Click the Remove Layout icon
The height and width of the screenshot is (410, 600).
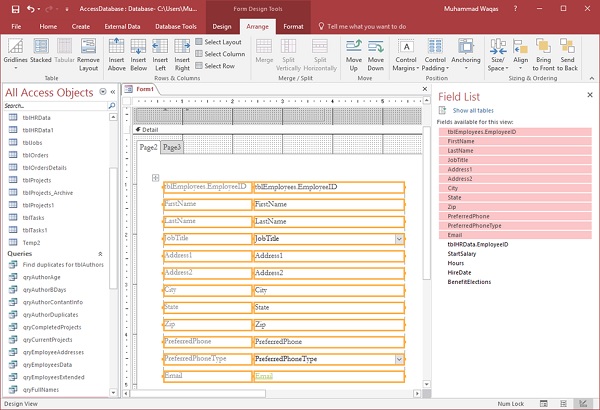click(89, 52)
